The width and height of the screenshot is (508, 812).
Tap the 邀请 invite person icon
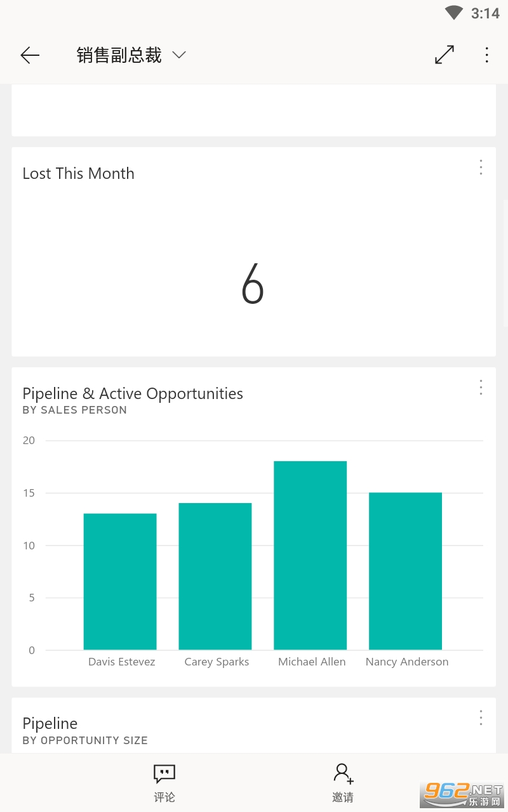click(343, 773)
